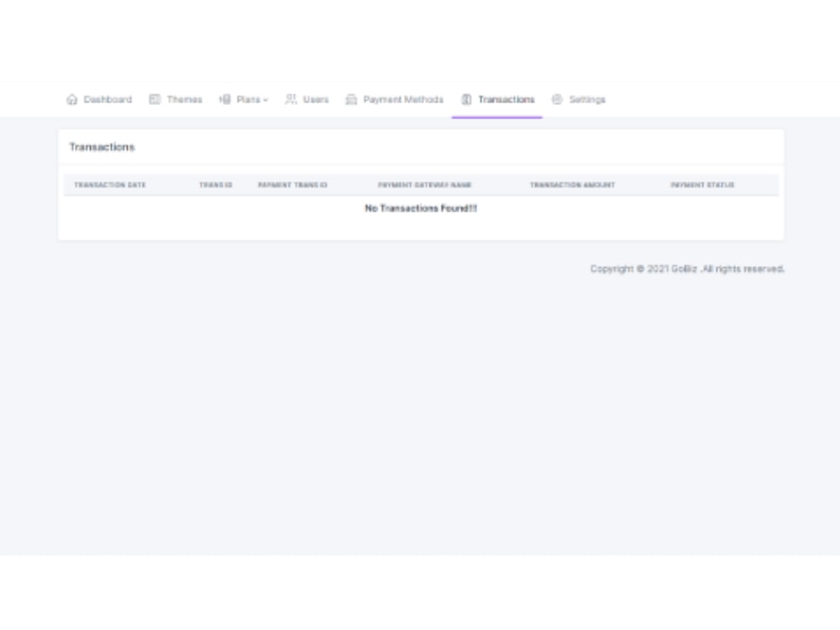Click the Payment Gateway Name column header
The image size is (840, 630).
coord(425,186)
